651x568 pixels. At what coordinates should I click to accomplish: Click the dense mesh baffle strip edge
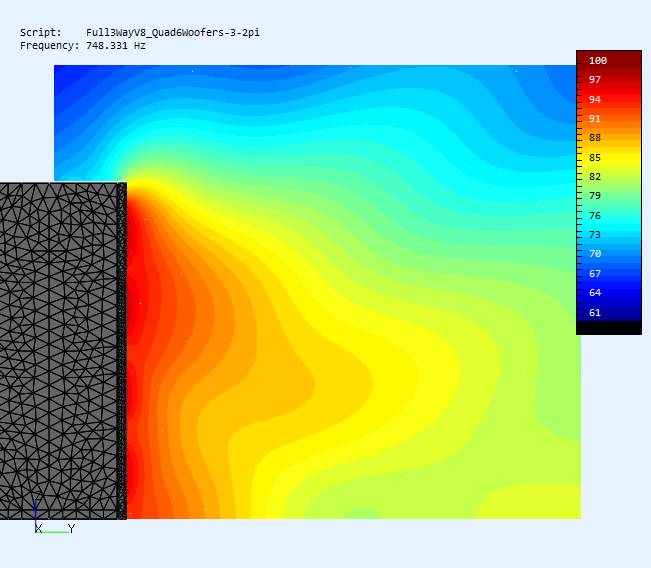[x=122, y=351]
